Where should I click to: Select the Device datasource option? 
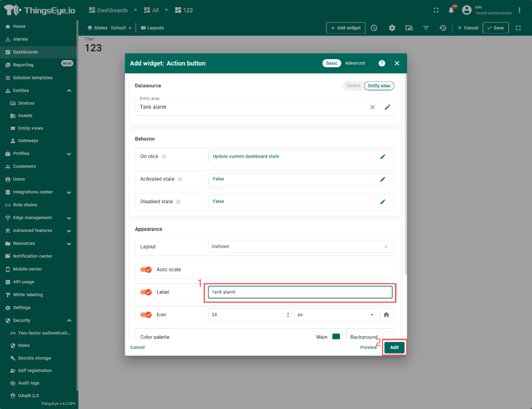click(353, 86)
